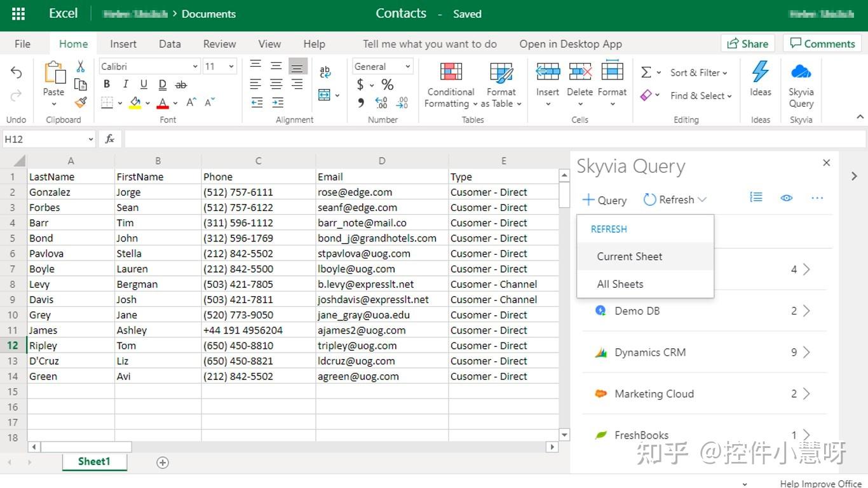Viewport: 868px width, 488px height.
Task: Click the Insert cells icon
Action: (547, 72)
